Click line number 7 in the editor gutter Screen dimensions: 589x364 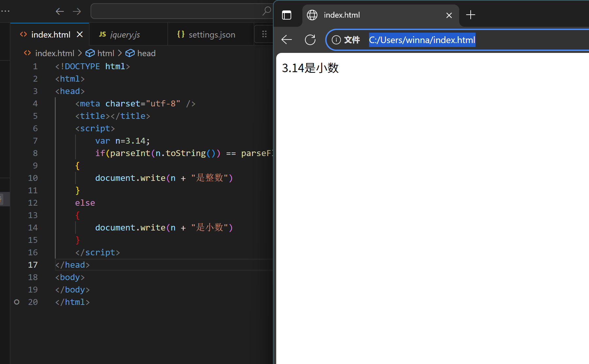point(35,141)
